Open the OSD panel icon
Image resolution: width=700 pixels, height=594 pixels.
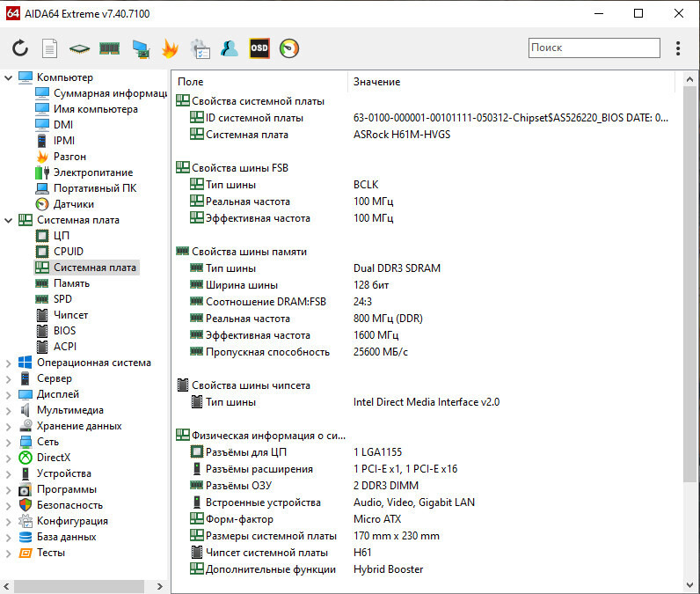tap(259, 48)
